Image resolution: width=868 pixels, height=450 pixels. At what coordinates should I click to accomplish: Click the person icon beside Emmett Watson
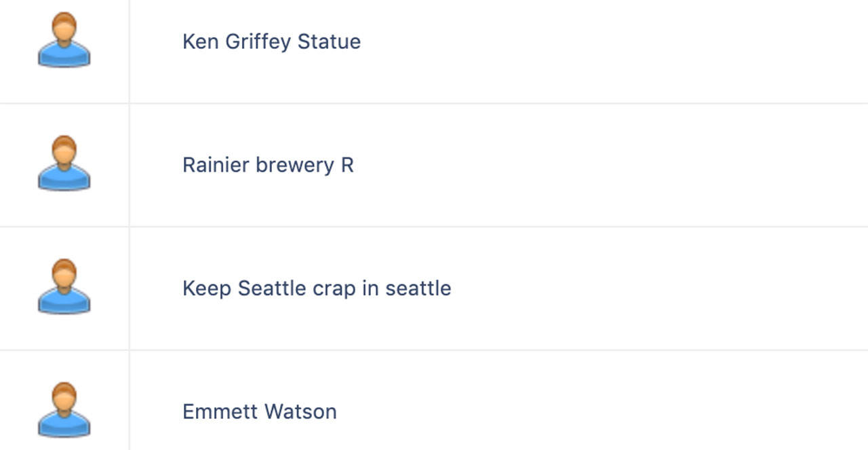click(64, 411)
